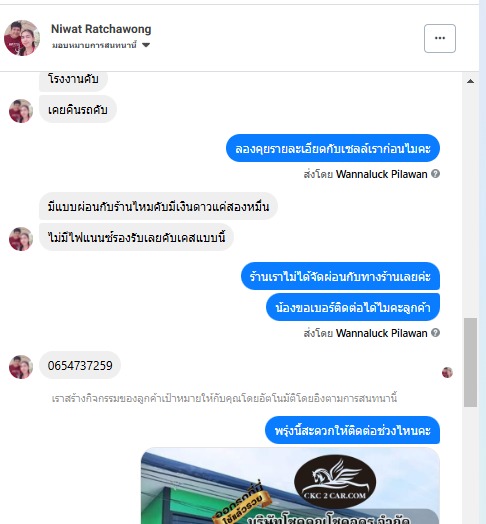Click the avatar beside ไม่มีไฟแนนซ์ message
The width and height of the screenshot is (486, 524).
tap(21, 239)
